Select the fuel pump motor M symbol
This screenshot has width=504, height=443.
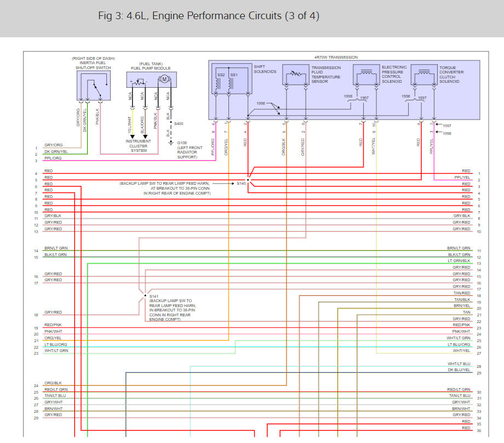[x=164, y=79]
